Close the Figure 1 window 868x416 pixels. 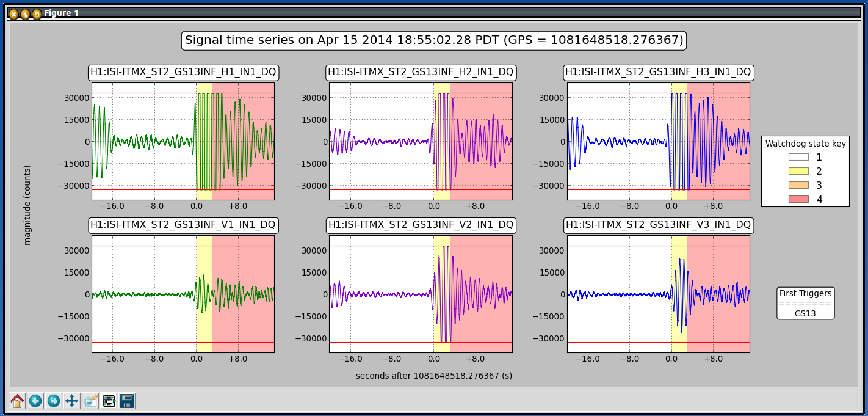point(13,13)
